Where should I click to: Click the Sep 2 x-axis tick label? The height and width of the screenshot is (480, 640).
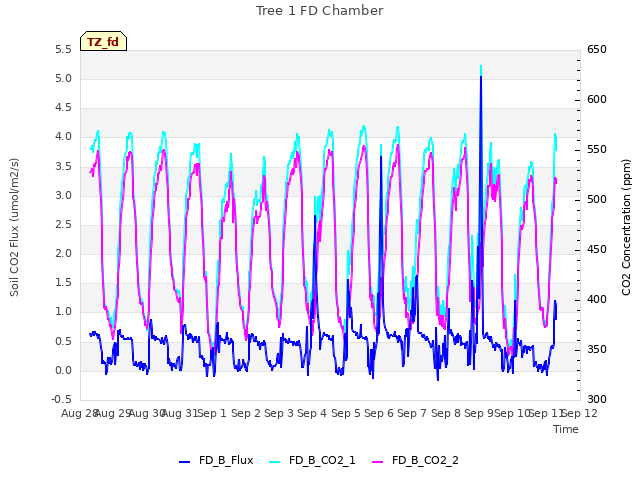point(246,413)
